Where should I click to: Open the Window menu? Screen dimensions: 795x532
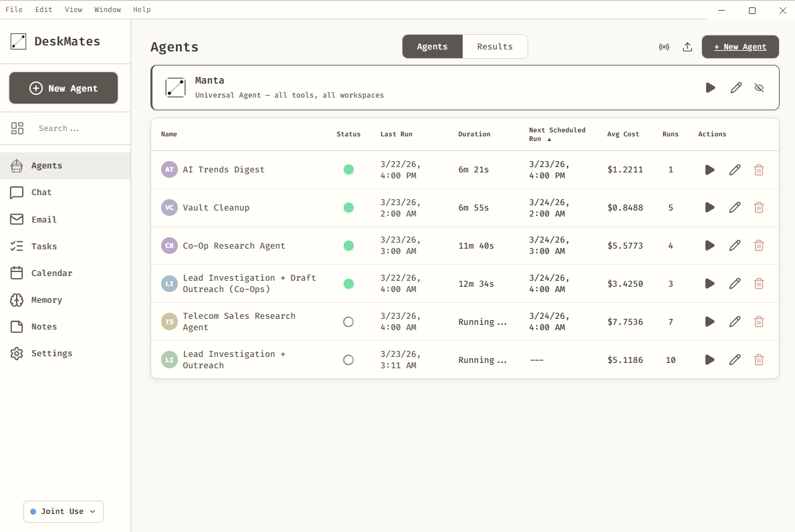click(108, 9)
